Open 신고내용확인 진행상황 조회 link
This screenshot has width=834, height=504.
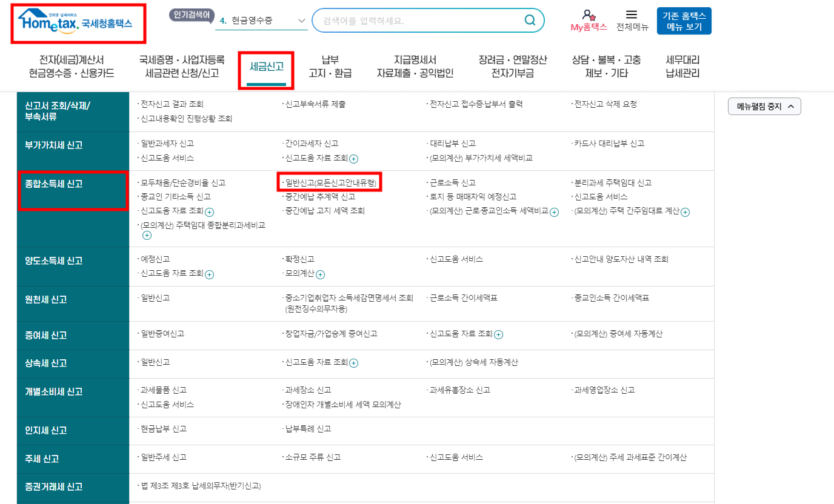(185, 119)
